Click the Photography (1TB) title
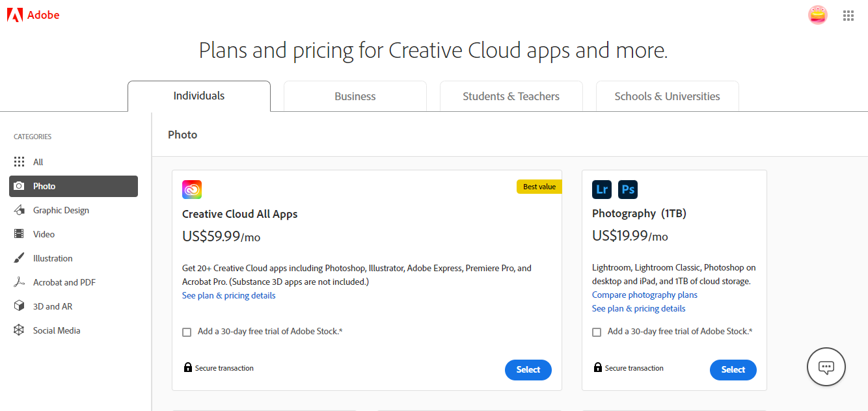Image resolution: width=868 pixels, height=411 pixels. [639, 213]
